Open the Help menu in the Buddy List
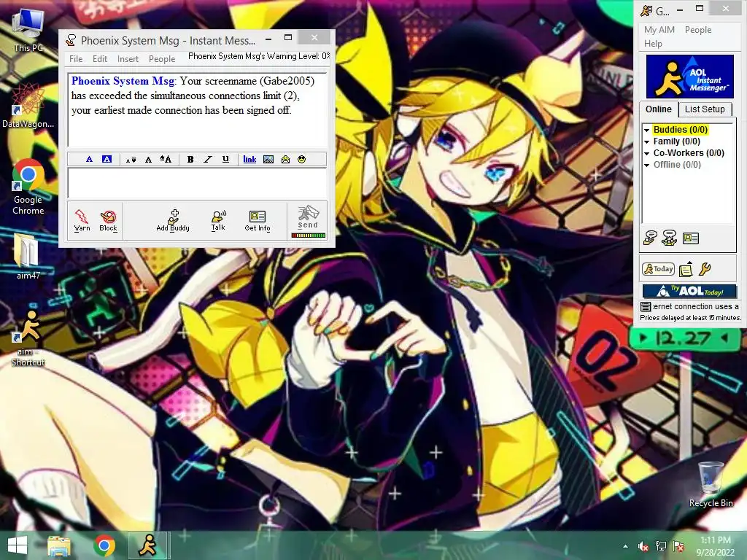Image resolution: width=747 pixels, height=560 pixels. [x=653, y=43]
